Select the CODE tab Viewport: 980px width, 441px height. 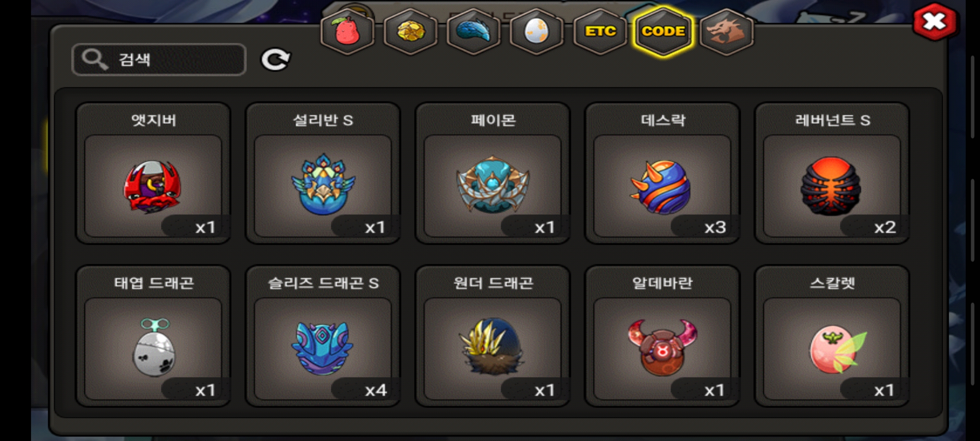(x=663, y=31)
